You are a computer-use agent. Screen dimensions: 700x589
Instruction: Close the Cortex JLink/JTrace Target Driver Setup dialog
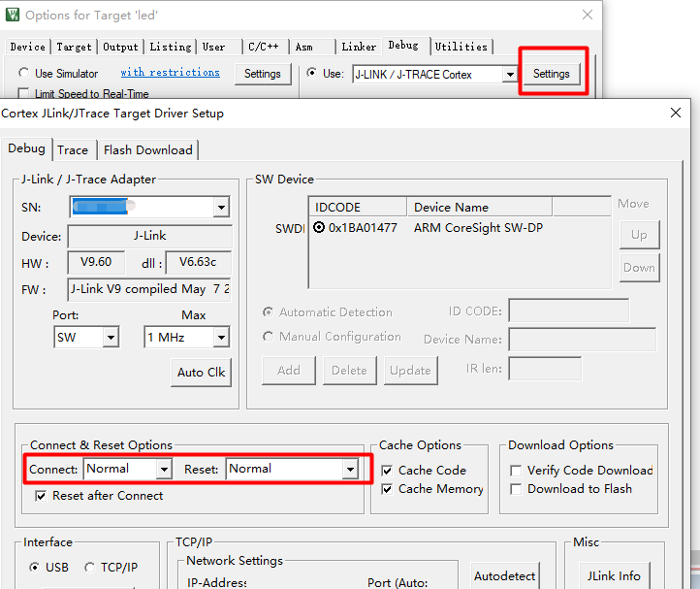676,113
